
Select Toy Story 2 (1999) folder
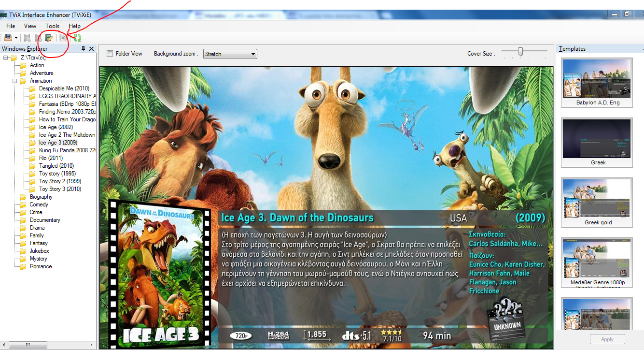(x=60, y=181)
